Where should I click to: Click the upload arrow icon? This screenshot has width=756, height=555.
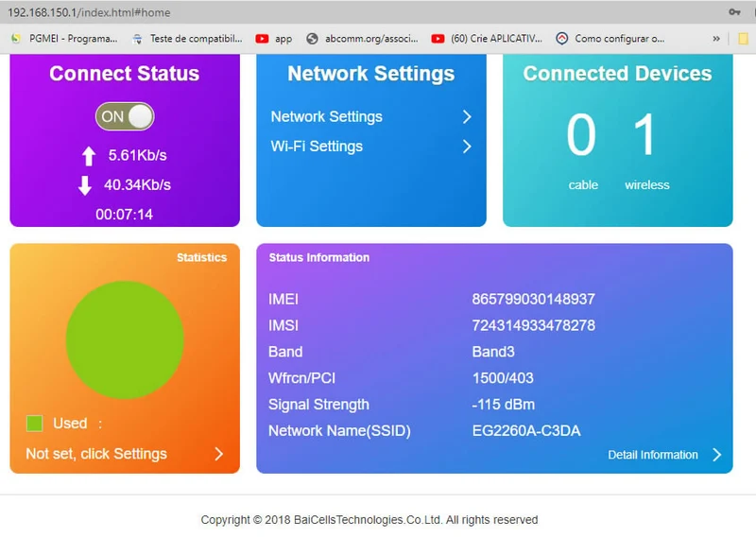88,156
